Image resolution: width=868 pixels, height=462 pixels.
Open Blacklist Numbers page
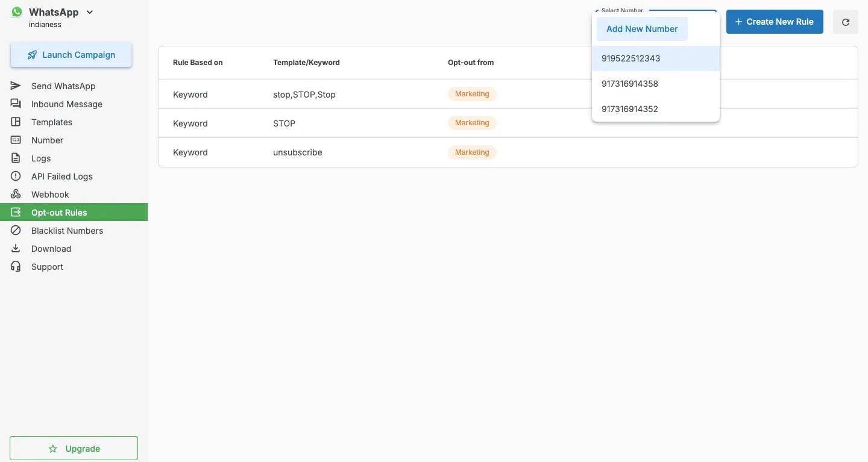(x=74, y=231)
